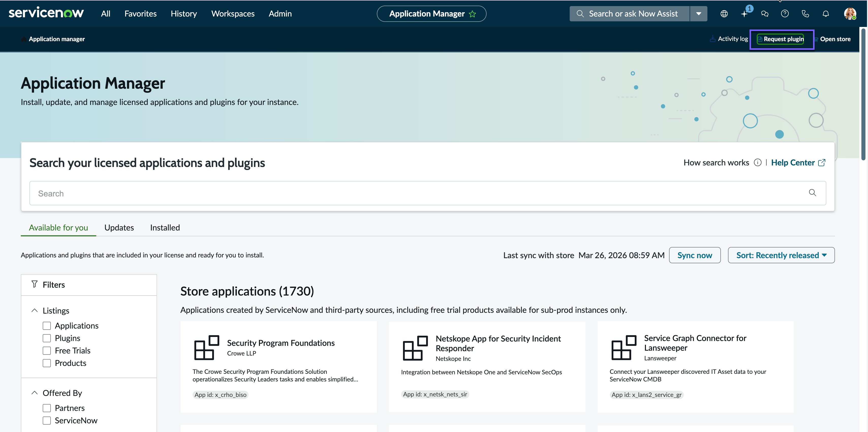Click the vertical page scrollbar

(x=863, y=94)
